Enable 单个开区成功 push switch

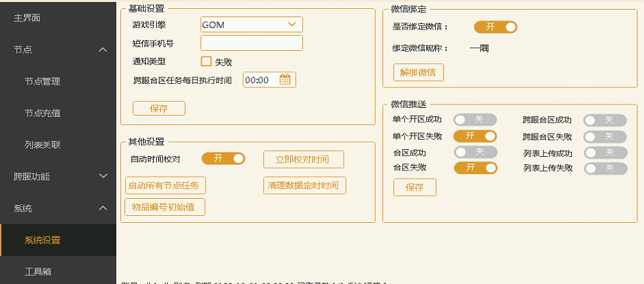click(475, 120)
